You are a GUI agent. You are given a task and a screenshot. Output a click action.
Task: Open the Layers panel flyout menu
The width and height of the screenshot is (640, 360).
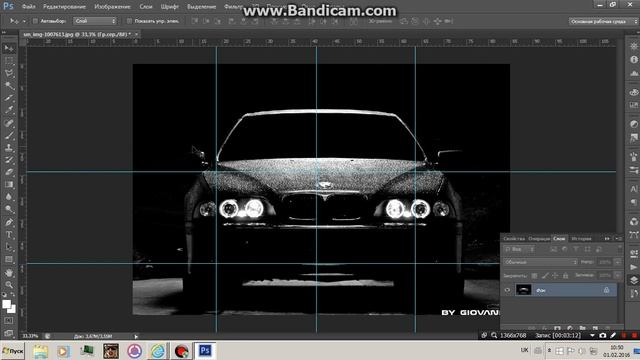pyautogui.click(x=619, y=238)
